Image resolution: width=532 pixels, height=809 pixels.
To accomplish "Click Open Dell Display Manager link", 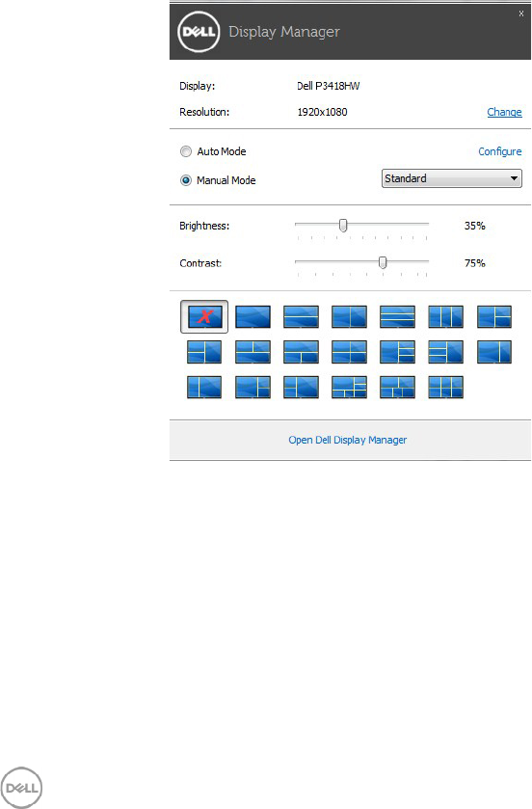I will tap(348, 440).
